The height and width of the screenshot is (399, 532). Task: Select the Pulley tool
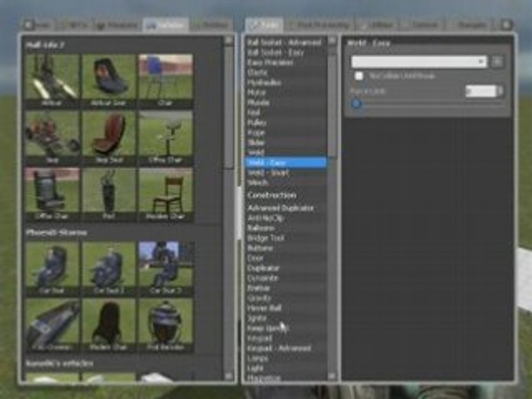coord(286,122)
